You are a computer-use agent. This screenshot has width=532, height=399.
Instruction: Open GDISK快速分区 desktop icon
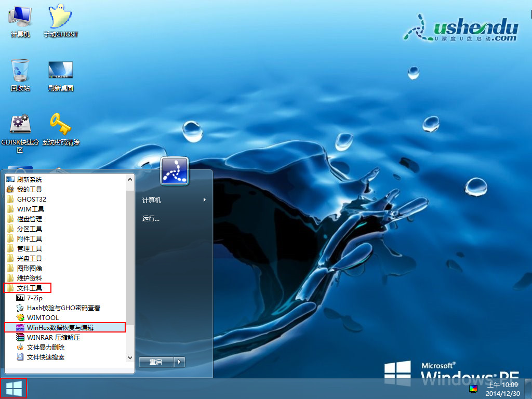pos(20,133)
